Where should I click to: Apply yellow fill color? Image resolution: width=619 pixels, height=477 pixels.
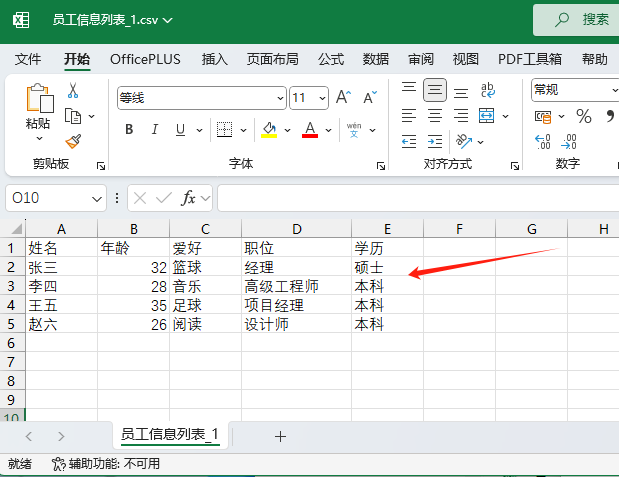[269, 130]
